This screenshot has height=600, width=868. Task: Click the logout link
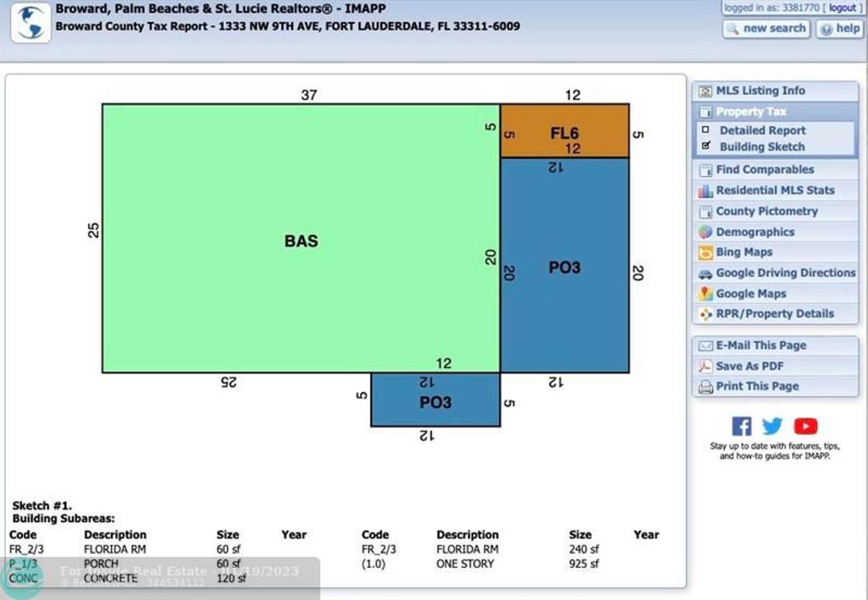tap(842, 8)
